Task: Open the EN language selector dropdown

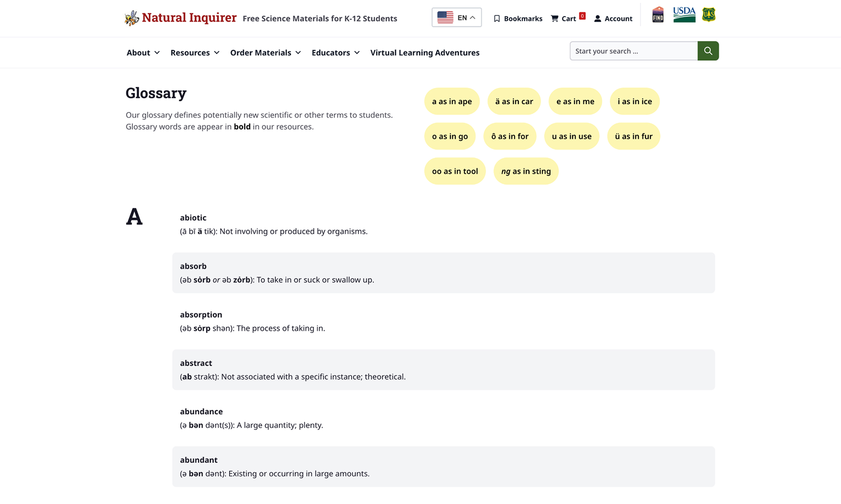Action: coord(457,18)
